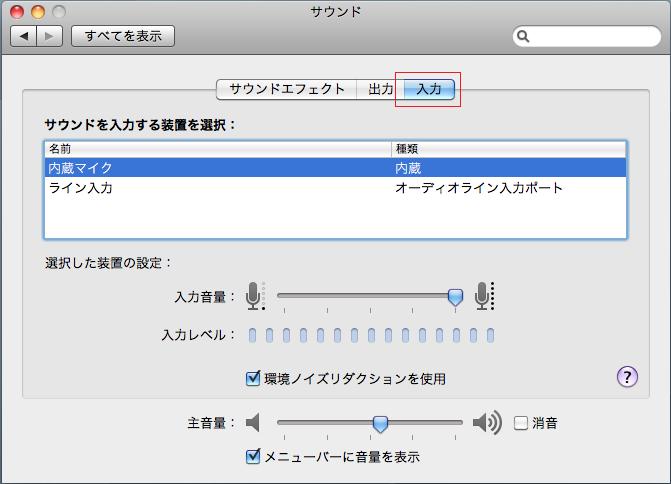Select the 入力 tab
Image resolution: width=671 pixels, height=484 pixels.
(x=428, y=89)
